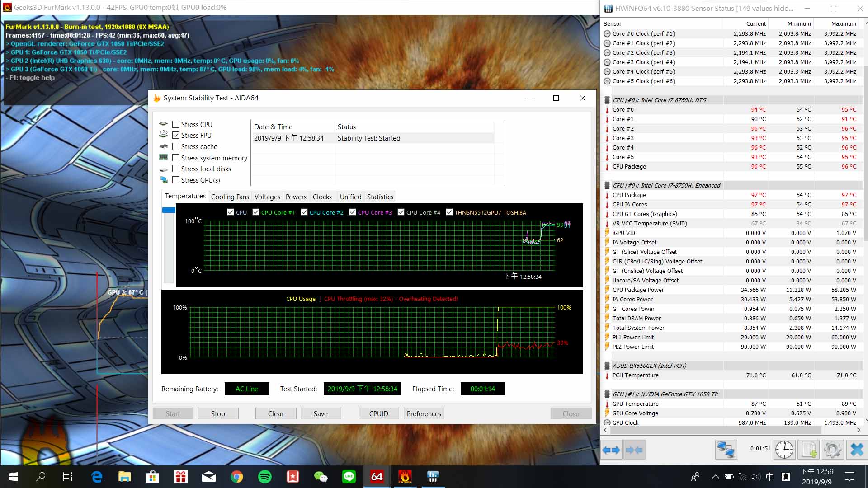The image size is (868, 488).
Task: Click HWiNFO horizontal scrollbar right arrow
Action: 859,430
